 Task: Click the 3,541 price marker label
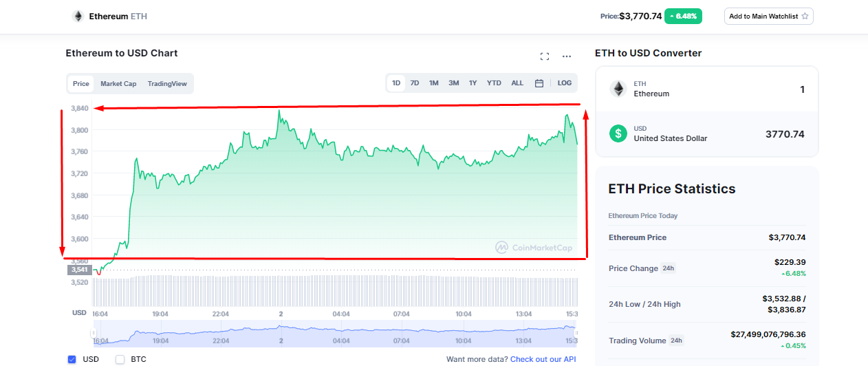pyautogui.click(x=79, y=270)
